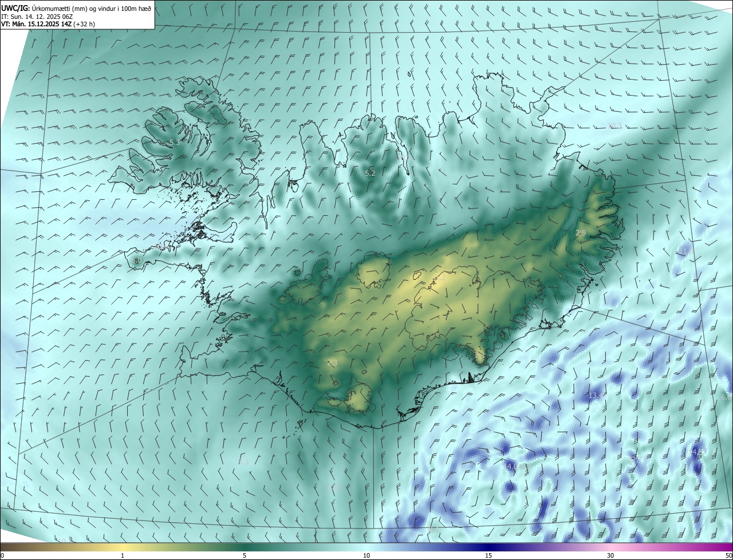The height and width of the screenshot is (560, 733).
Task: Click the title text "Úrkomumætti (mm) og vindur í 100m hæð"
Action: tap(91, 8)
